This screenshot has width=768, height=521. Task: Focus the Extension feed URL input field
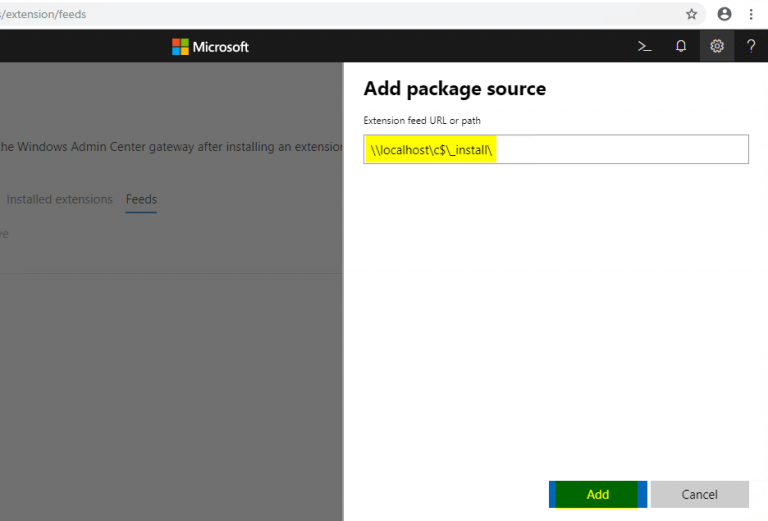(620, 150)
